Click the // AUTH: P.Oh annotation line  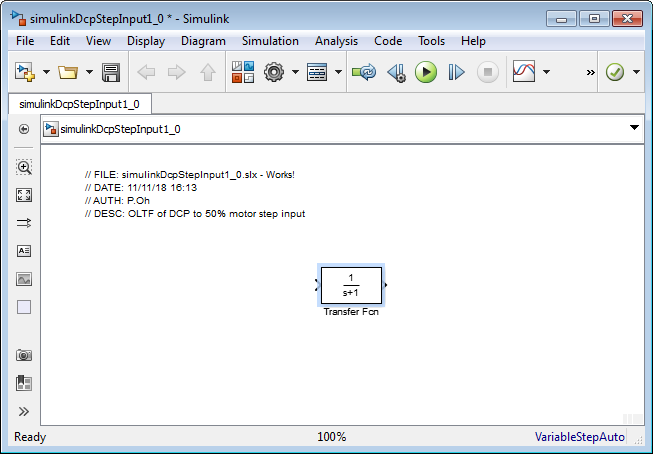117,200
